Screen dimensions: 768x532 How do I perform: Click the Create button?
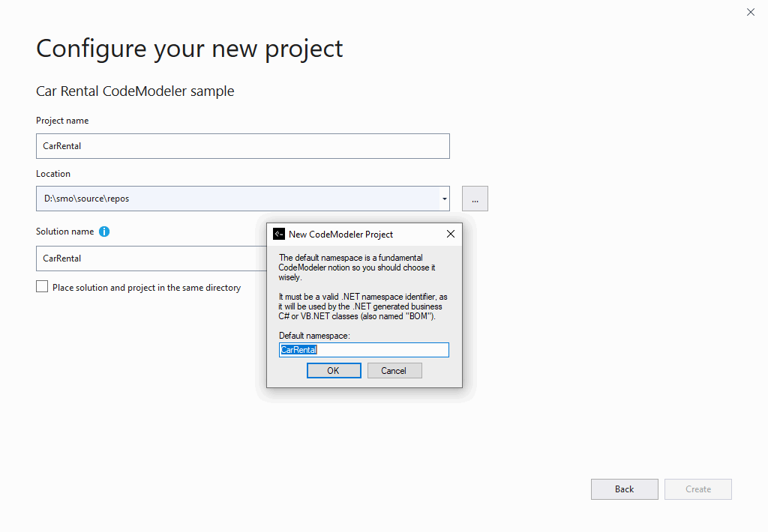[697, 489]
